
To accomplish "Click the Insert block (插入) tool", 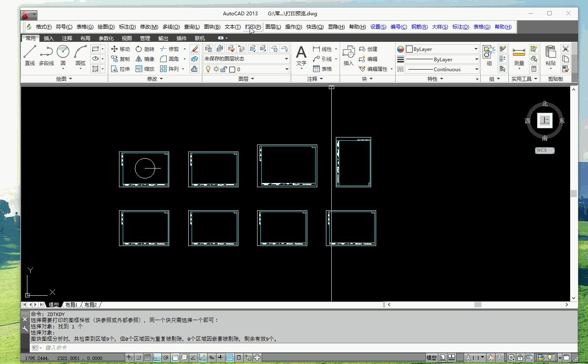I will [349, 56].
